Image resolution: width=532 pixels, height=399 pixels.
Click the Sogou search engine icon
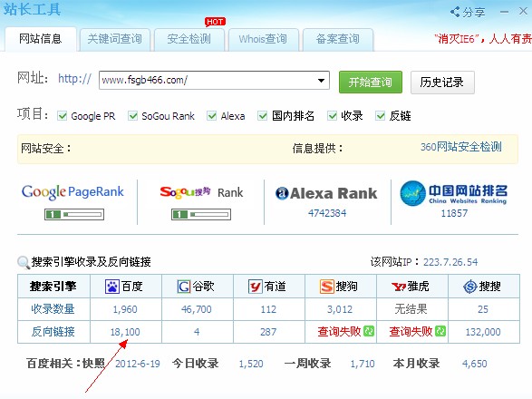(x=327, y=287)
